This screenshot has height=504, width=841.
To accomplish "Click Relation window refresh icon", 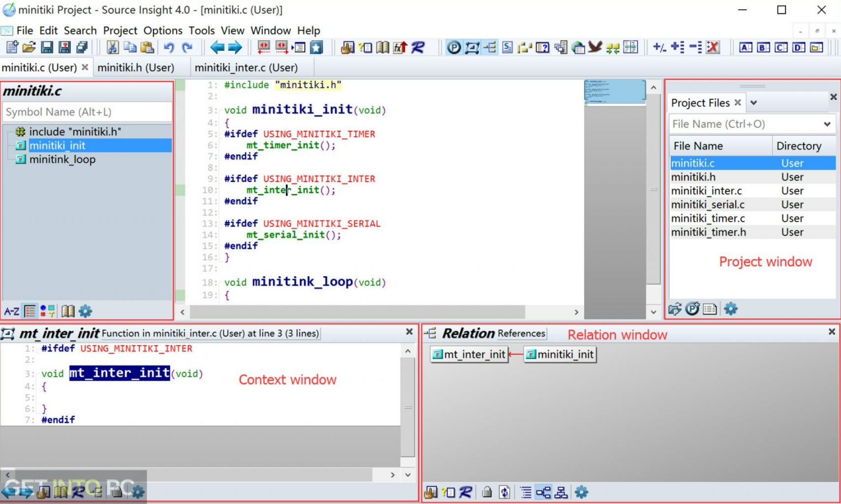I will (504, 492).
